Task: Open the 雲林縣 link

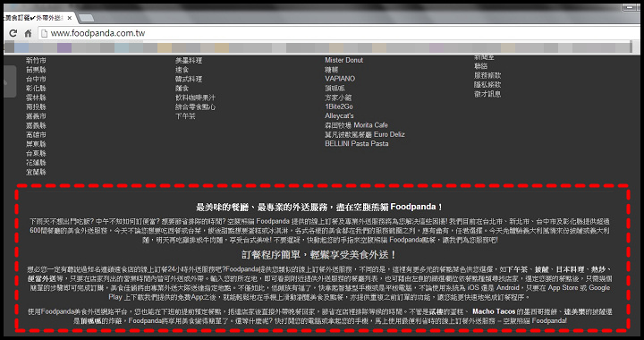Action: 36,98
